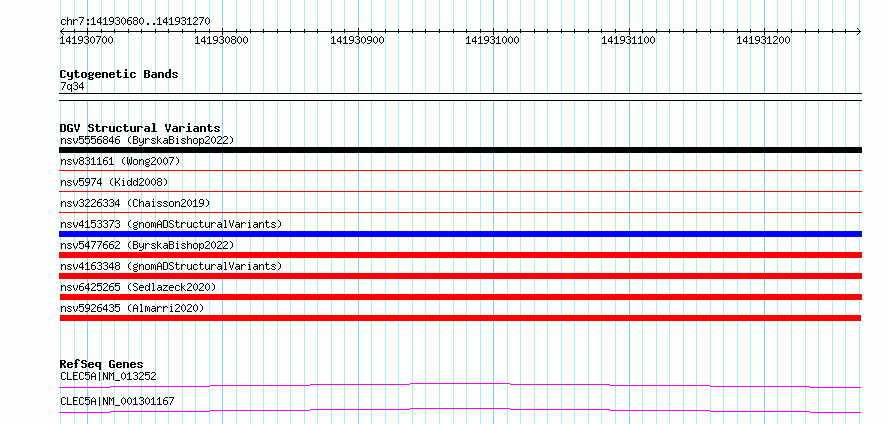Open variant nsv5926435 (Almarri2020) label

click(x=132, y=308)
